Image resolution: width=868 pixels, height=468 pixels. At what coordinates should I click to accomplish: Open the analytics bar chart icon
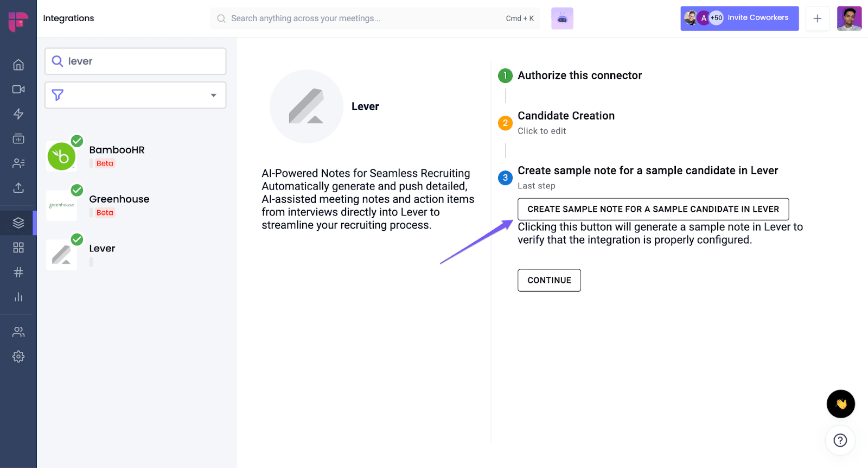click(x=18, y=297)
